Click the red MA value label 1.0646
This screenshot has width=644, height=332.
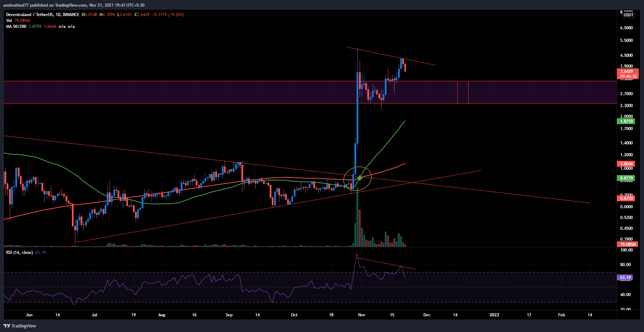point(626,164)
